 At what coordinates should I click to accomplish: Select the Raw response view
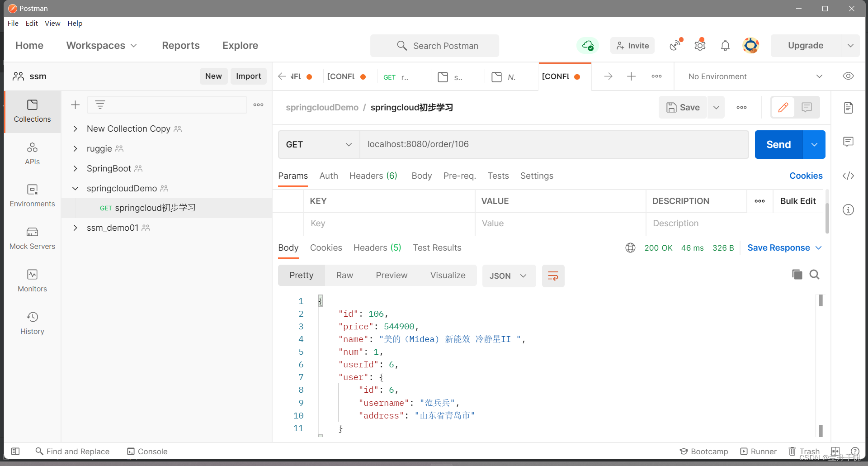[344, 276]
